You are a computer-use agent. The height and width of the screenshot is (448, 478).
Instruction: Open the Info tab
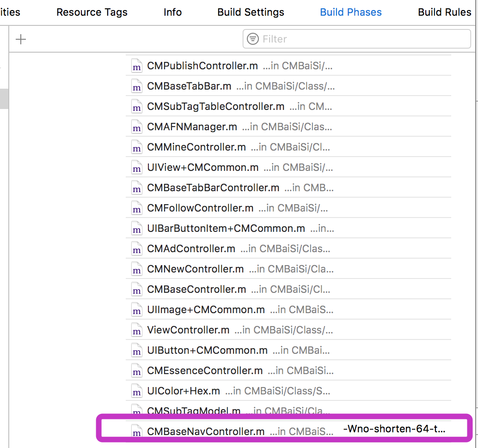(x=172, y=12)
